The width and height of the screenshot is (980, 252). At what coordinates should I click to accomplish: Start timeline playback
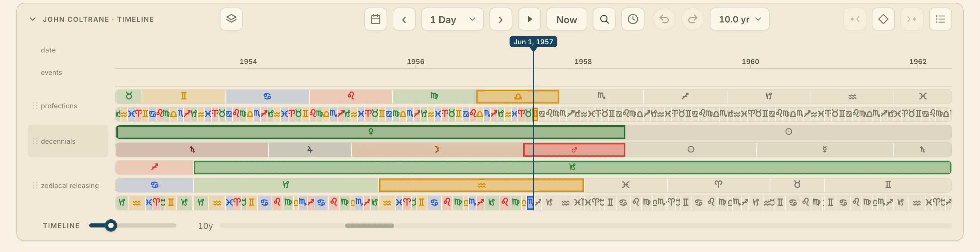(529, 19)
